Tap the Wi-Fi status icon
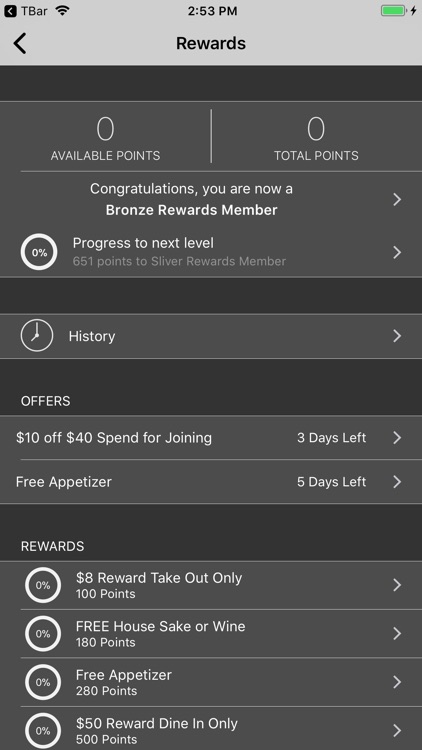 click(62, 10)
